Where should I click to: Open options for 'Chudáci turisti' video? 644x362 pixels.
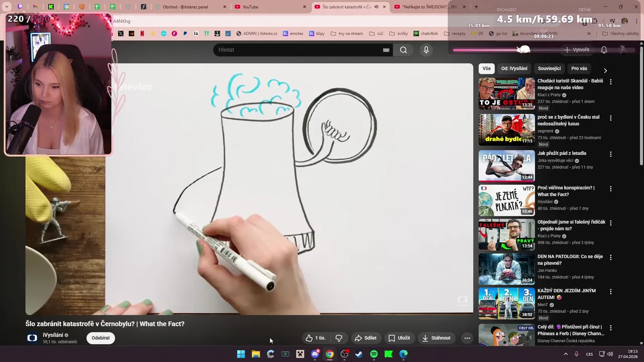(x=611, y=81)
